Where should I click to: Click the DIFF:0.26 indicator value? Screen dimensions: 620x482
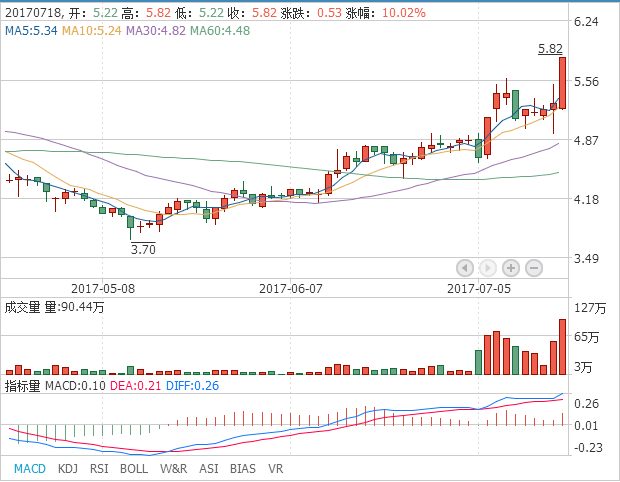coord(192,386)
